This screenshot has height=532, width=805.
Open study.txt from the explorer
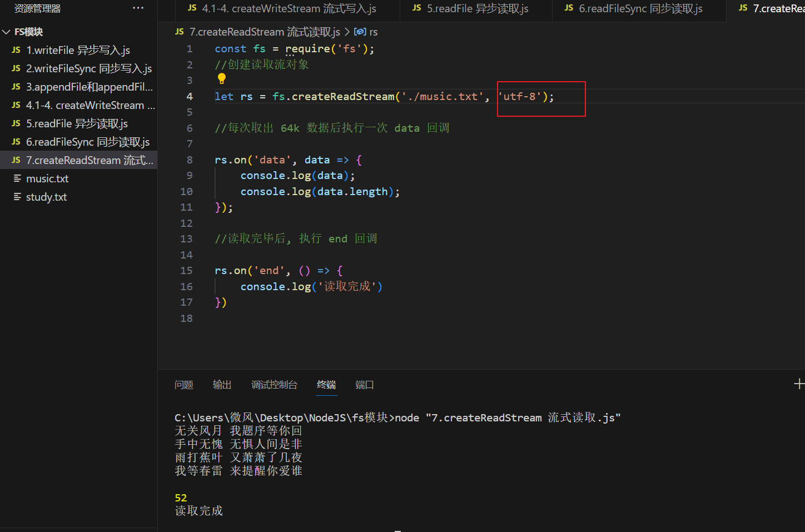tap(78, 197)
